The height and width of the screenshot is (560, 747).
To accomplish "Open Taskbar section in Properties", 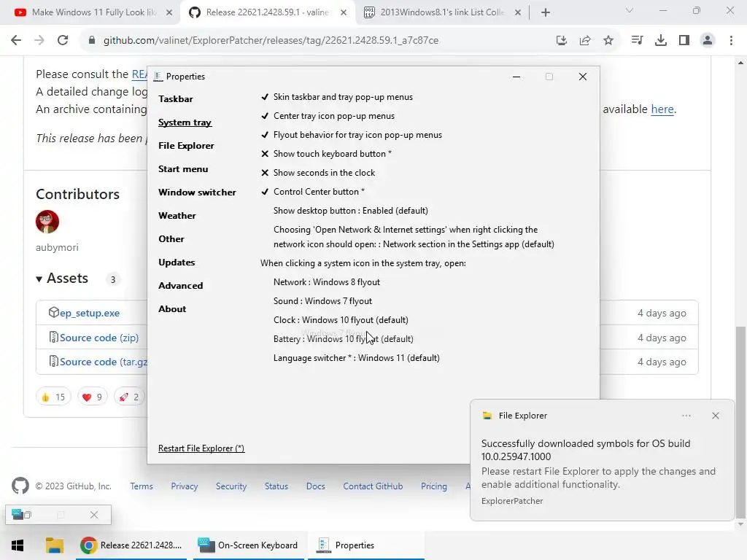I will [176, 99].
